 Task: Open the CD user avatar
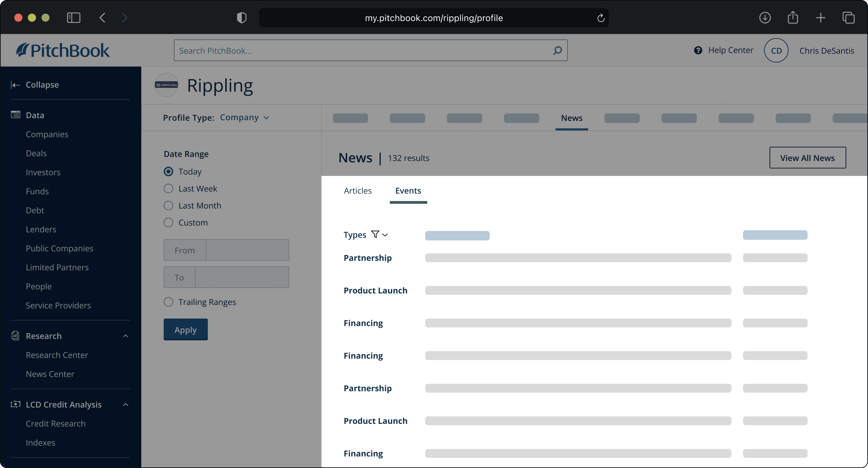[776, 50]
